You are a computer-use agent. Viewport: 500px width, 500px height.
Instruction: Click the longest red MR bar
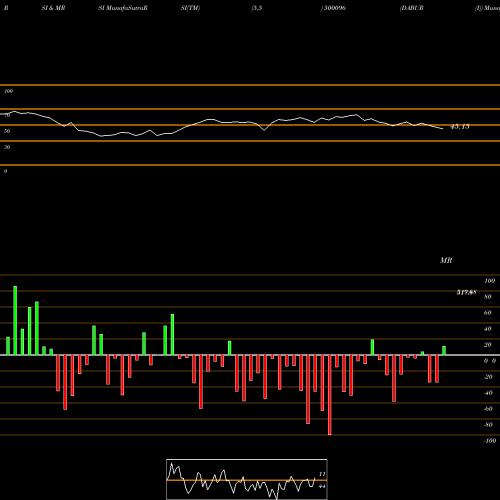pos(330,395)
